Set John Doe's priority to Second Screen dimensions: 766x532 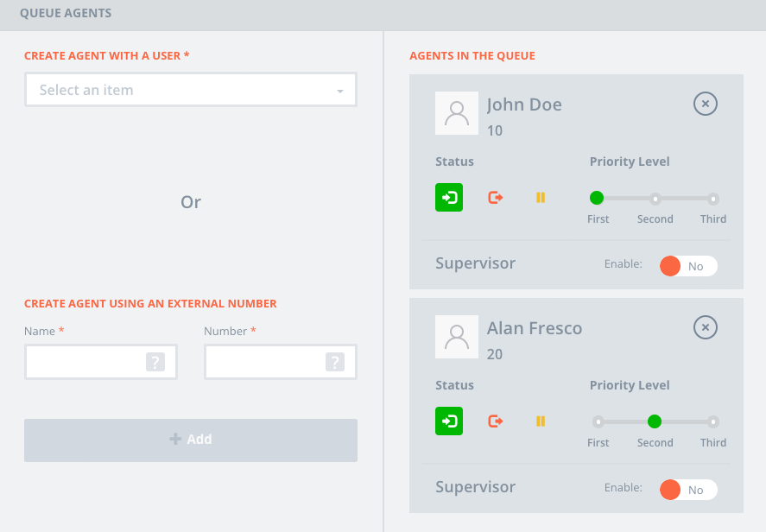[655, 198]
